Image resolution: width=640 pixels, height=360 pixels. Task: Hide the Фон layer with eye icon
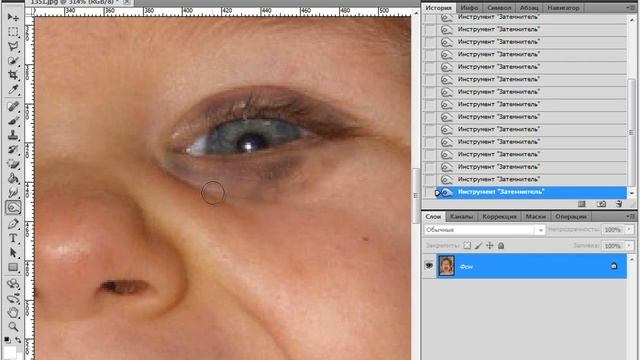tap(429, 265)
